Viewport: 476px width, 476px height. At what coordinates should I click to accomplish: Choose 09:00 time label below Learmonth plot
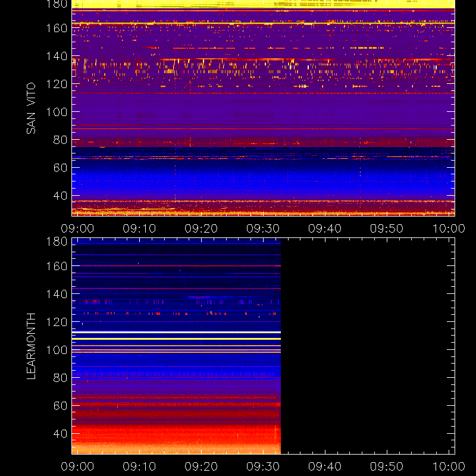point(77,466)
